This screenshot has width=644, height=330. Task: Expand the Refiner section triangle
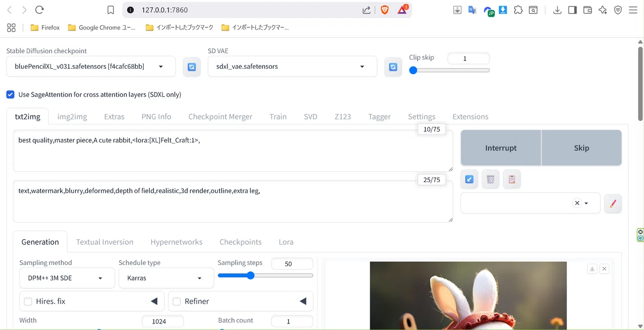click(303, 302)
